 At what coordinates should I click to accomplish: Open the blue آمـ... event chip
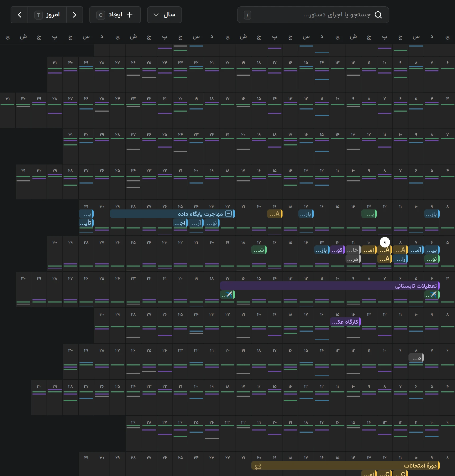click(416, 250)
